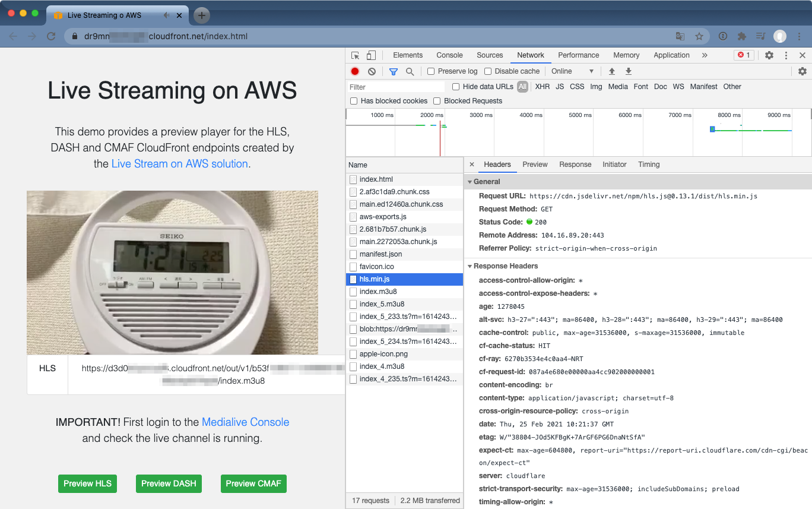812x509 pixels.
Task: Click the Preview DASH button
Action: tap(169, 483)
